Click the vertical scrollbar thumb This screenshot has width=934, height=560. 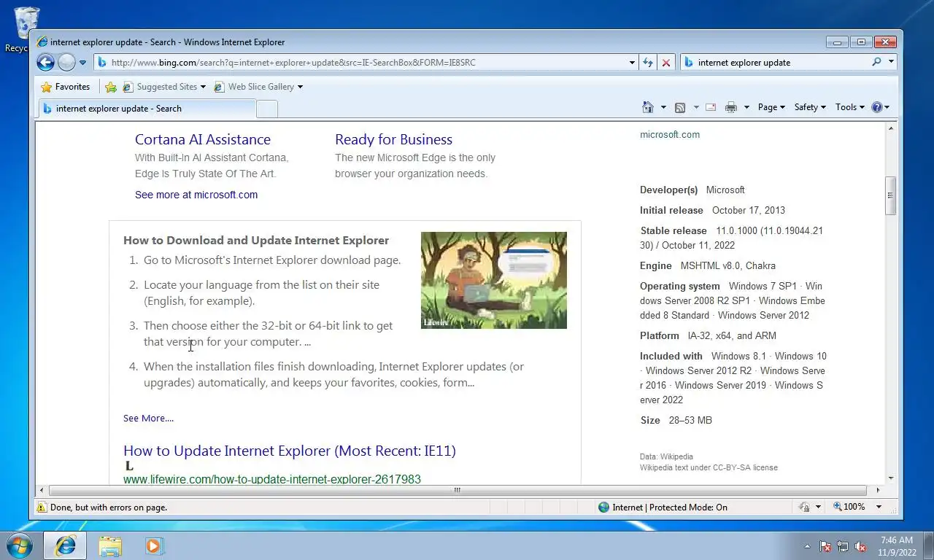[890, 195]
